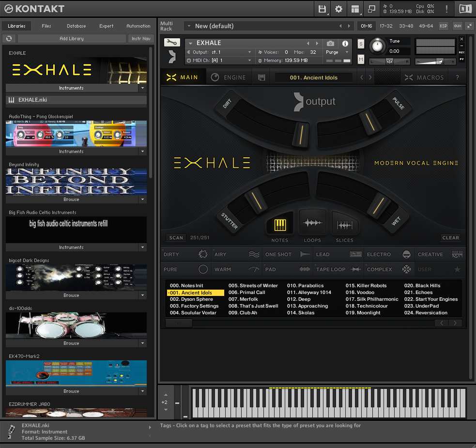This screenshot has height=448, width=476.
Task: Open the MIDI Ch dropdown
Action: 249,61
